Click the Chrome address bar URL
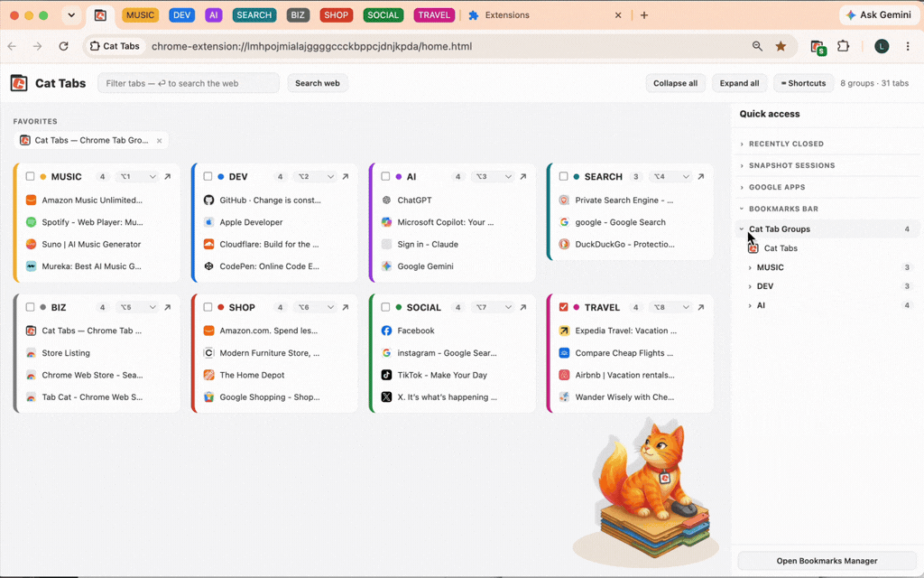The width and height of the screenshot is (924, 578). pyautogui.click(x=311, y=46)
